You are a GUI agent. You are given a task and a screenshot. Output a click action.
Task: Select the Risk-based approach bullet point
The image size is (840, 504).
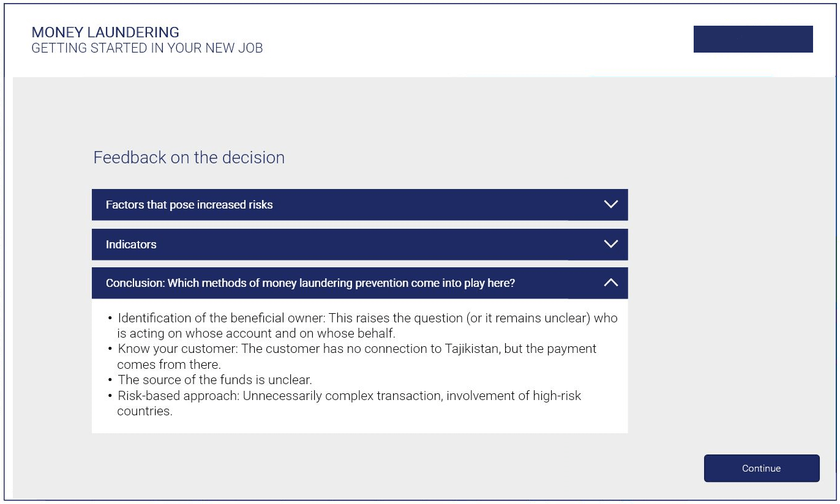[345, 403]
